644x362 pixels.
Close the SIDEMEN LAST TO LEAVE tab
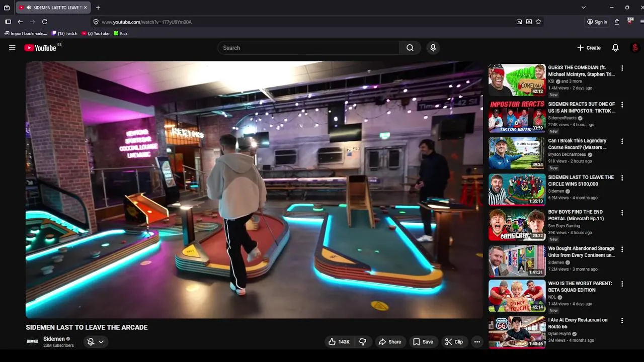(86, 8)
